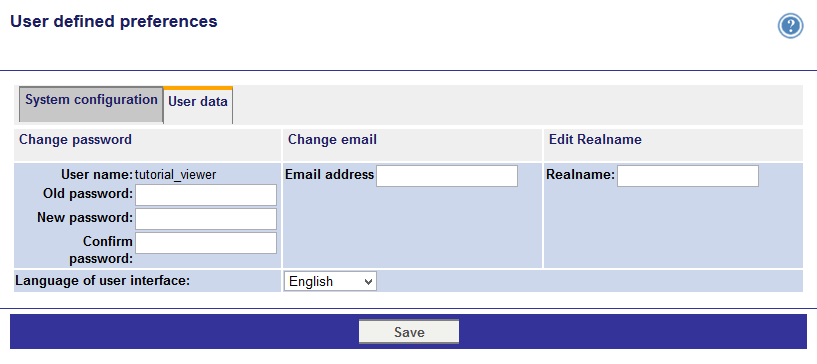
Task: Open the help question mark icon
Action: (x=790, y=26)
